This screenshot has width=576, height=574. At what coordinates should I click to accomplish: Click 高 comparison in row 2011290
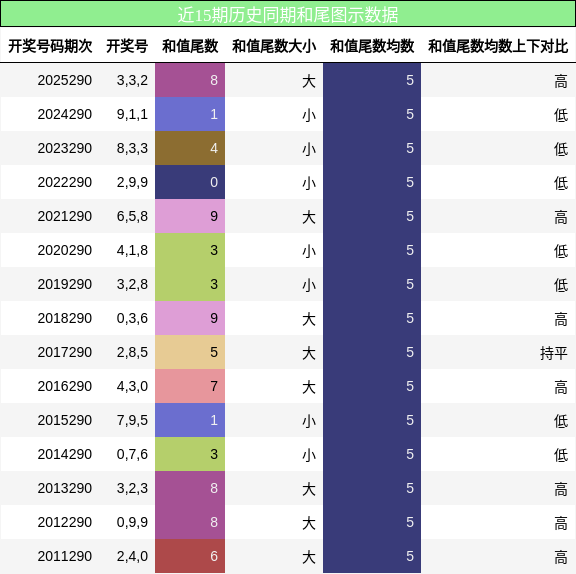(561, 557)
